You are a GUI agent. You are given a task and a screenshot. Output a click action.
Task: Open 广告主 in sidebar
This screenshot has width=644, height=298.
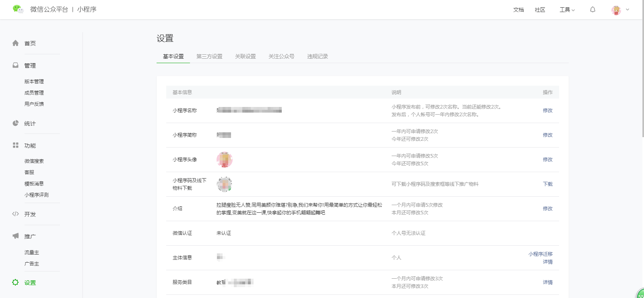click(x=31, y=264)
